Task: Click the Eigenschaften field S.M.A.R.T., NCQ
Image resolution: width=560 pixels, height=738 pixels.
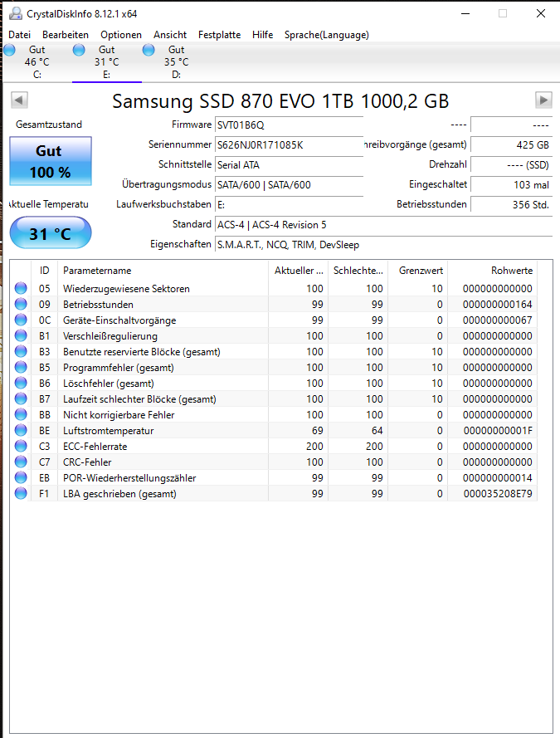Action: [x=383, y=245]
